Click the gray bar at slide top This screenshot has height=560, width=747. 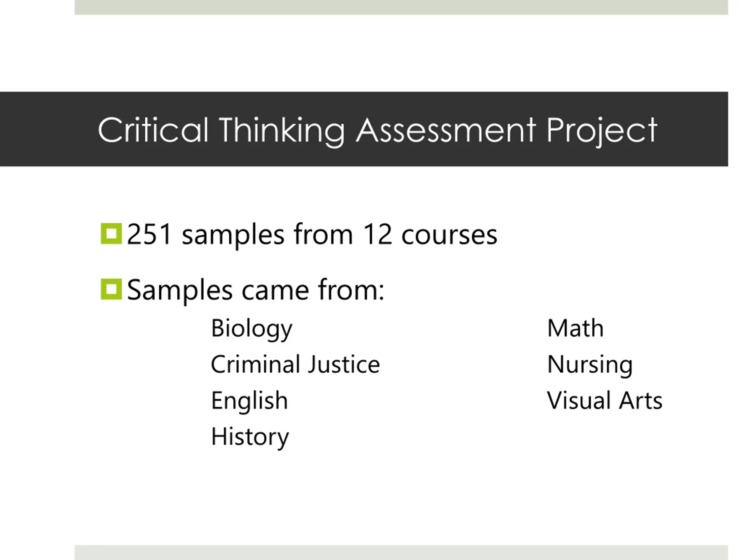(401, 7)
